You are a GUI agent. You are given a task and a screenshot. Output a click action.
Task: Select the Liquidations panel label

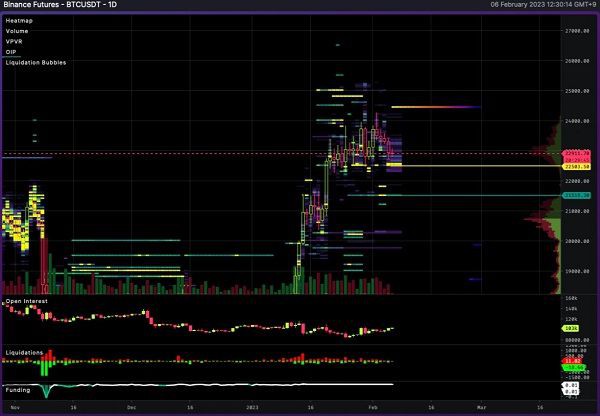coord(24,353)
